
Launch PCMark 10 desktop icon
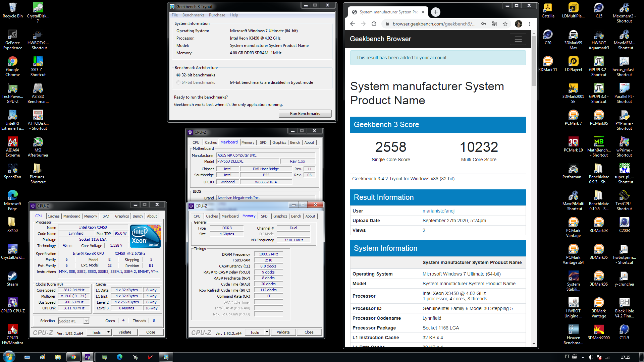pos(573,144)
